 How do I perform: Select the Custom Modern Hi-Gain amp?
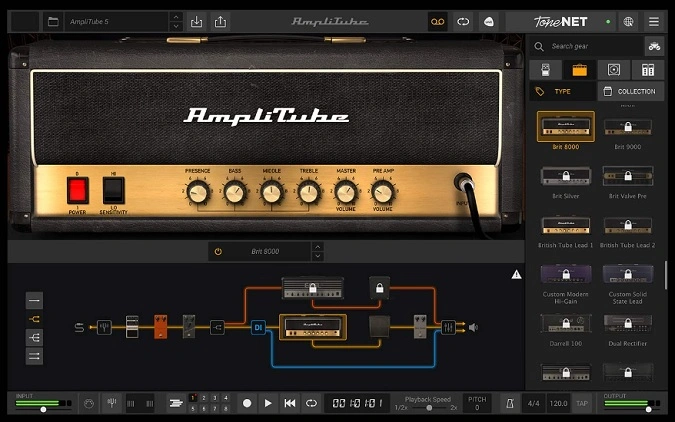tap(566, 274)
